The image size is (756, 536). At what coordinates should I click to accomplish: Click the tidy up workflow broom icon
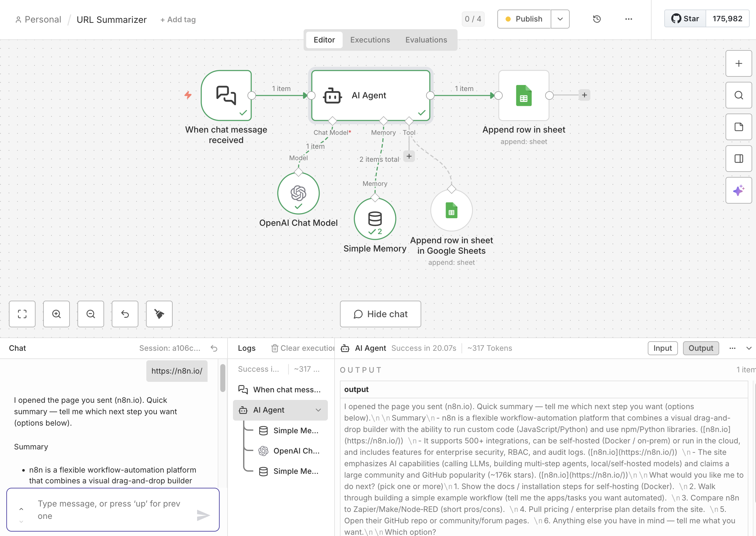159,314
